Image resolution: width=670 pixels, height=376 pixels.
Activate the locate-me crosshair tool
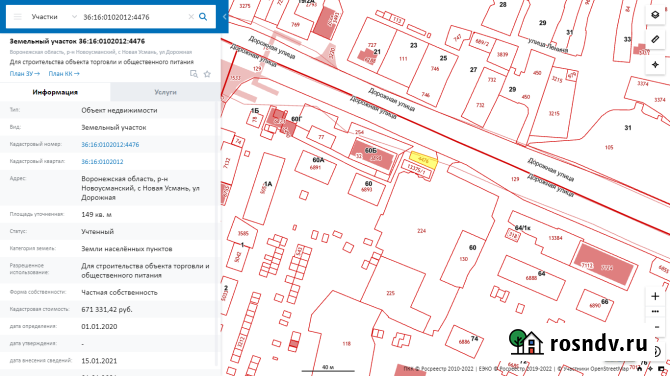click(655, 65)
